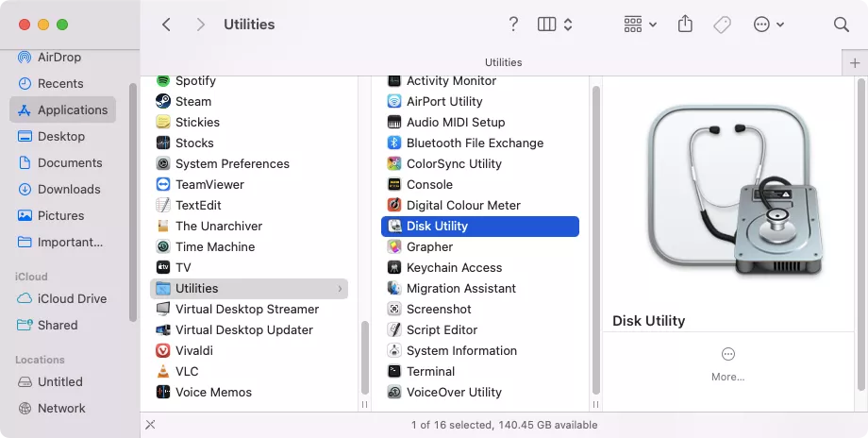Select the Time Machine icon
The image size is (868, 438).
[x=162, y=246]
